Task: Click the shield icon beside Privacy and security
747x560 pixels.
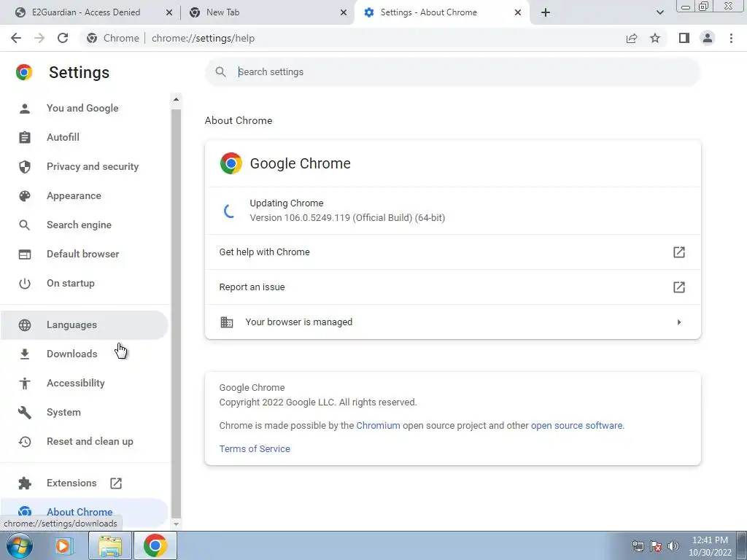Action: coord(24,167)
